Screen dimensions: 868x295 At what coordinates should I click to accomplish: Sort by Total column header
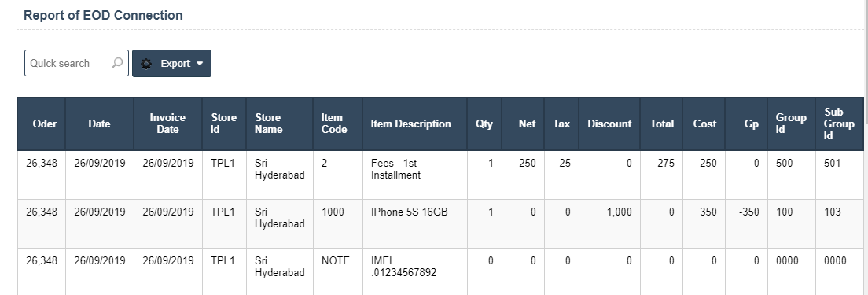point(661,124)
